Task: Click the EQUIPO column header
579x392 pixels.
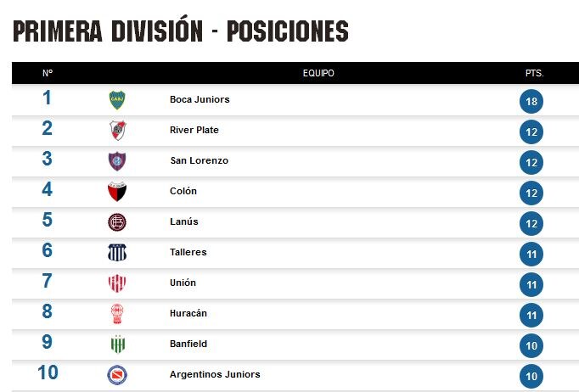Action: pos(318,73)
